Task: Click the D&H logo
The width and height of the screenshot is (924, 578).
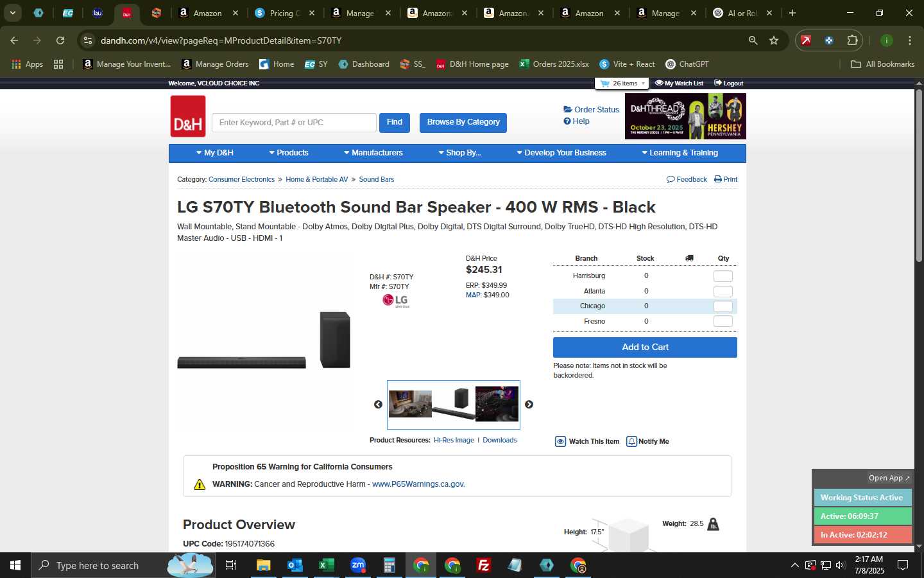Action: (188, 116)
